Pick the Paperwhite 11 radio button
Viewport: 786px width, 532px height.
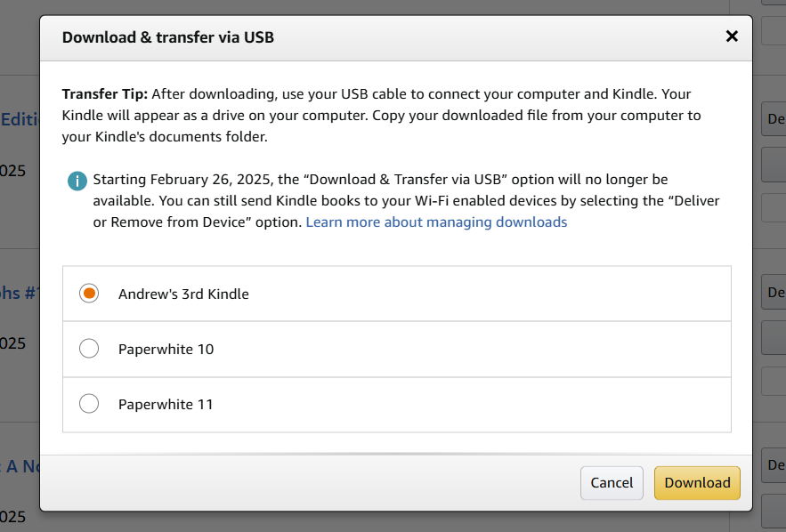click(89, 404)
